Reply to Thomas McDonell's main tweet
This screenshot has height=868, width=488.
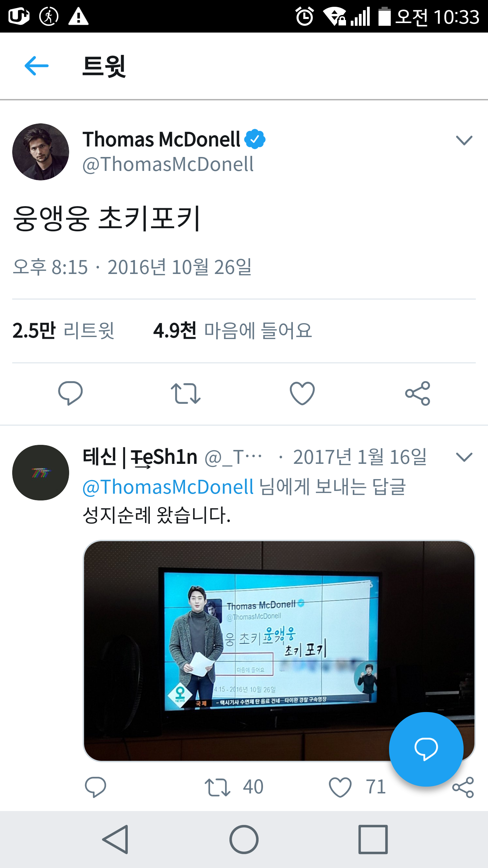70,393
